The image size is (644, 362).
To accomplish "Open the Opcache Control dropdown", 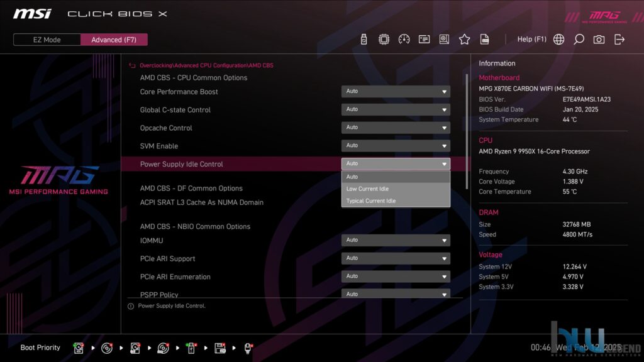I will 396,128.
